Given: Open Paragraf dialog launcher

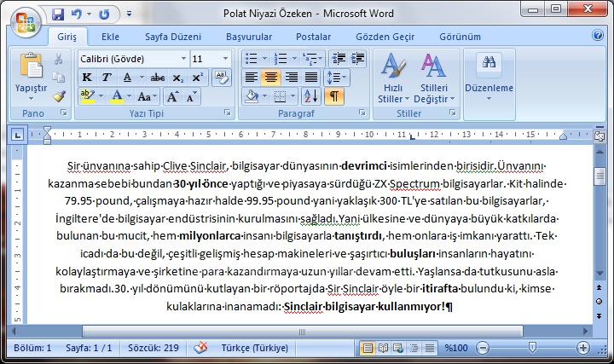Looking at the screenshot, I should click(x=362, y=113).
